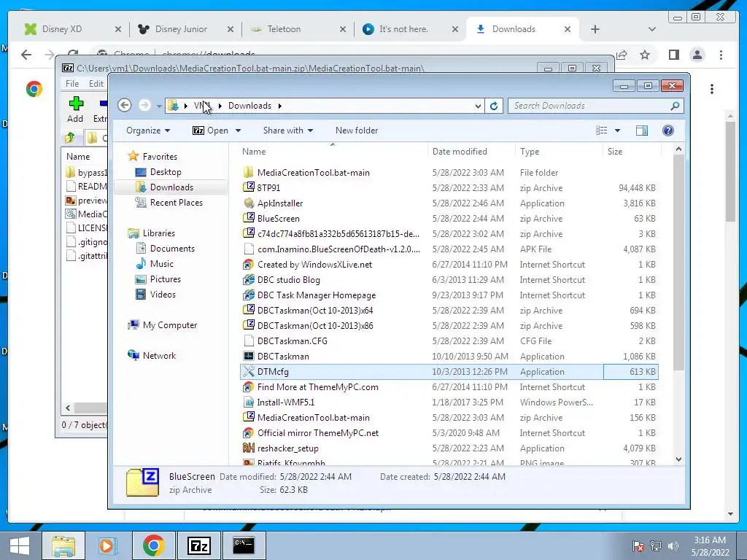The height and width of the screenshot is (560, 747).
Task: Open recent locations dropdown near nav arrows
Action: (x=158, y=106)
